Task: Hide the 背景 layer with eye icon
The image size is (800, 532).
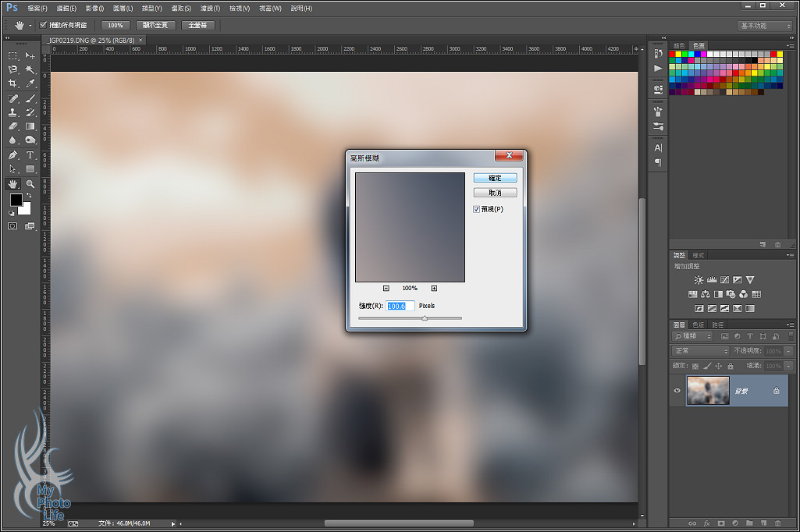Action: (x=677, y=391)
